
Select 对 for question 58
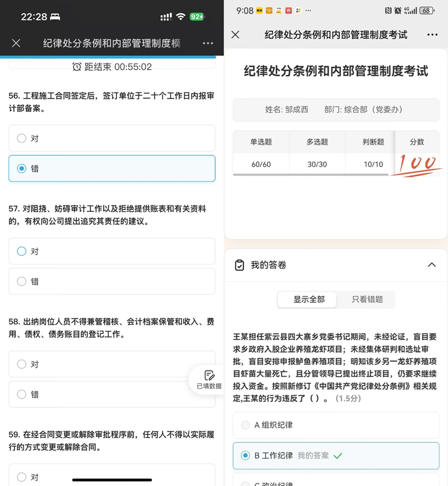pos(112,364)
